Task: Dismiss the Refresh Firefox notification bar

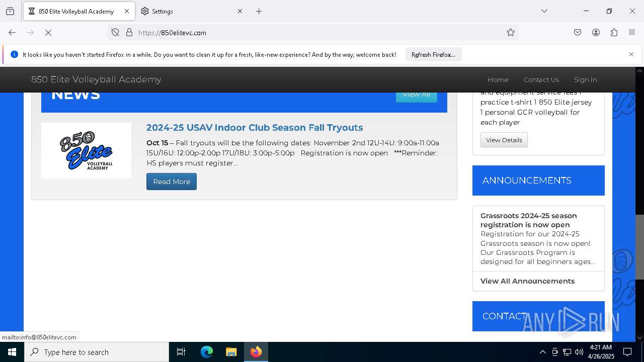Action: [631, 54]
